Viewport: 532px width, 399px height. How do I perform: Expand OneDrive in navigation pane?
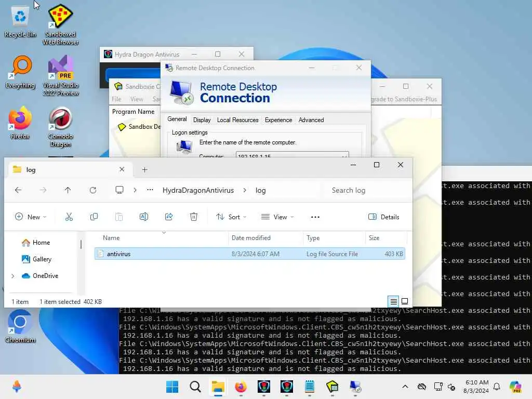point(13,276)
